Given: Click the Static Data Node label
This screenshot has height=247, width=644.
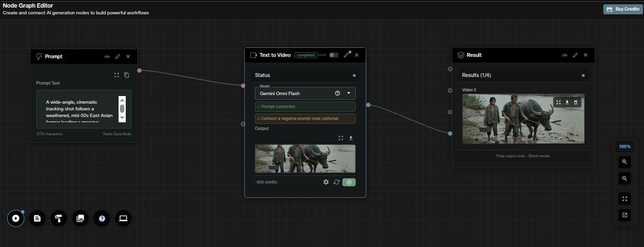Looking at the screenshot, I should click(x=117, y=134).
